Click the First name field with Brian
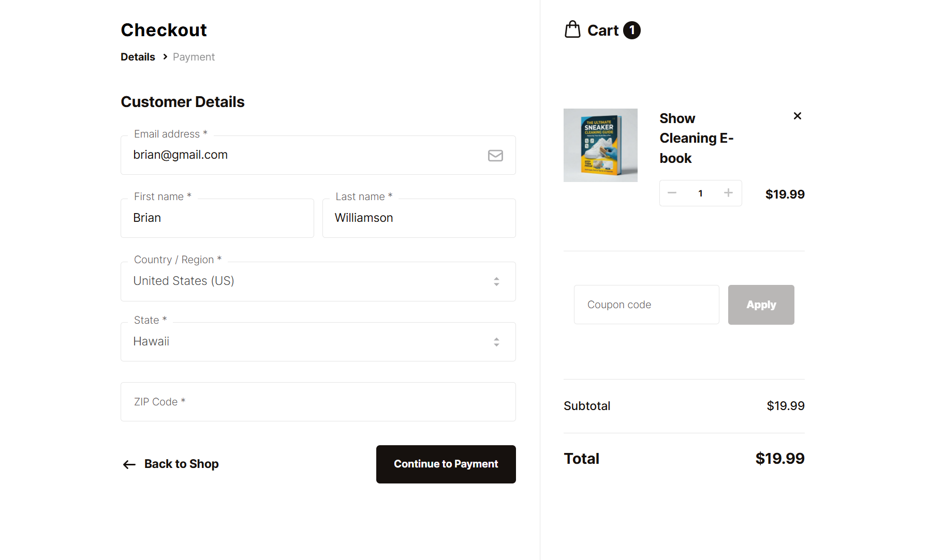Screen dimensions: 944x560 pyautogui.click(x=217, y=218)
